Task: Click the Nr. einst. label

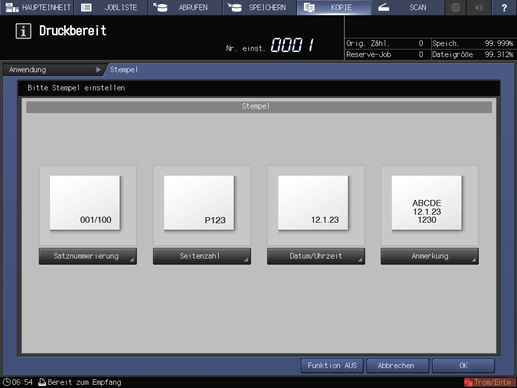Action: [x=245, y=48]
